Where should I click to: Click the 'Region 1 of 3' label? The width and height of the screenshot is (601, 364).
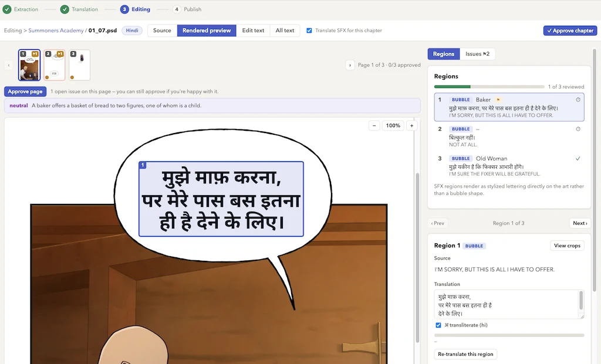coord(508,223)
